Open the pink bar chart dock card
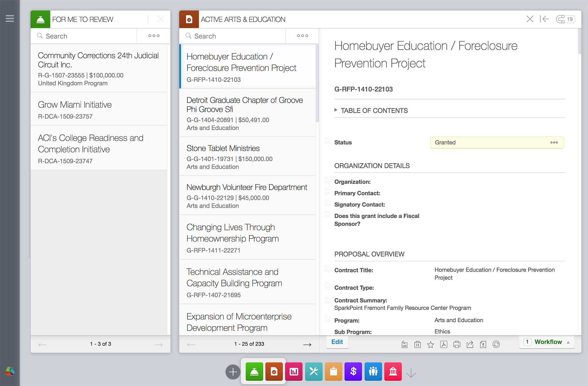This screenshot has height=386, width=588. (x=294, y=371)
